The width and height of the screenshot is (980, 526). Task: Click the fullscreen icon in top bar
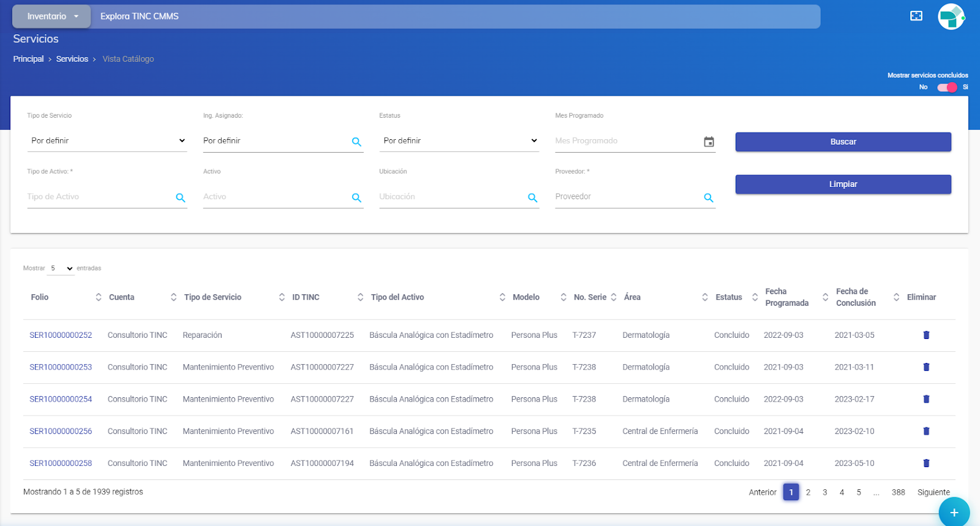point(916,16)
